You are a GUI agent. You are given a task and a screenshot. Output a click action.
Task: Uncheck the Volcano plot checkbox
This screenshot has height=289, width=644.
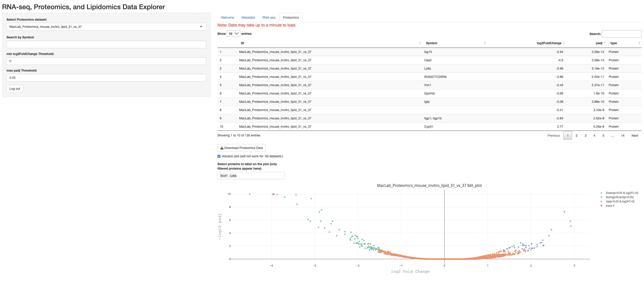pyautogui.click(x=219, y=156)
